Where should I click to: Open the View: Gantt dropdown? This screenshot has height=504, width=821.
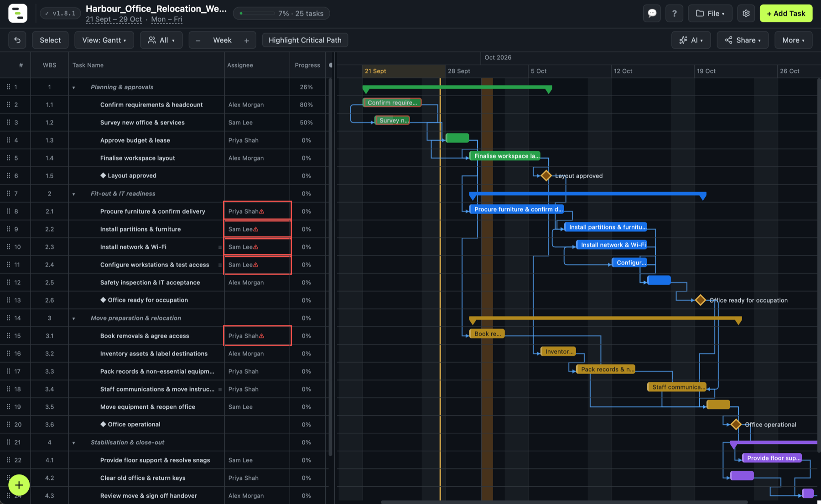(x=104, y=40)
